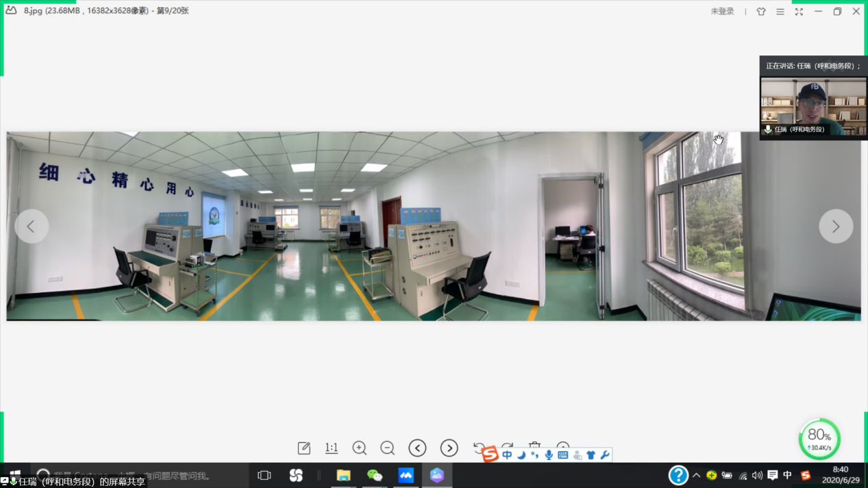Toggle Sogou voice input microphone
Viewport: 868px width, 488px height.
tap(549, 455)
